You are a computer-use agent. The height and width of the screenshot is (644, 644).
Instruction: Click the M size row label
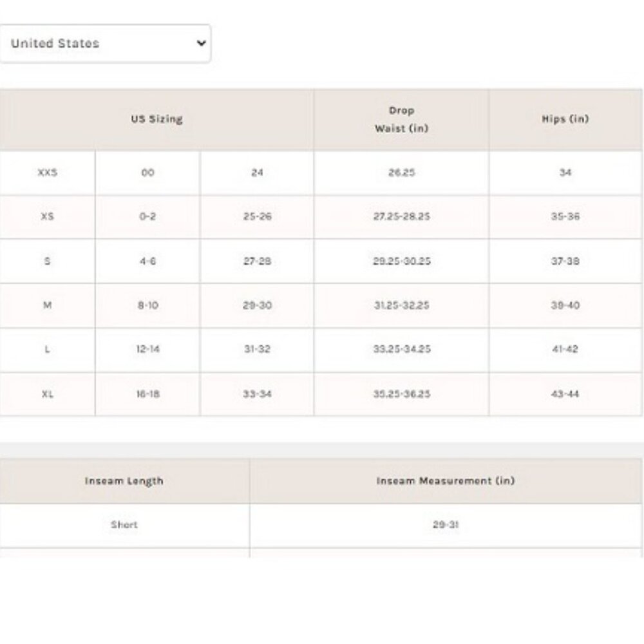pos(47,305)
